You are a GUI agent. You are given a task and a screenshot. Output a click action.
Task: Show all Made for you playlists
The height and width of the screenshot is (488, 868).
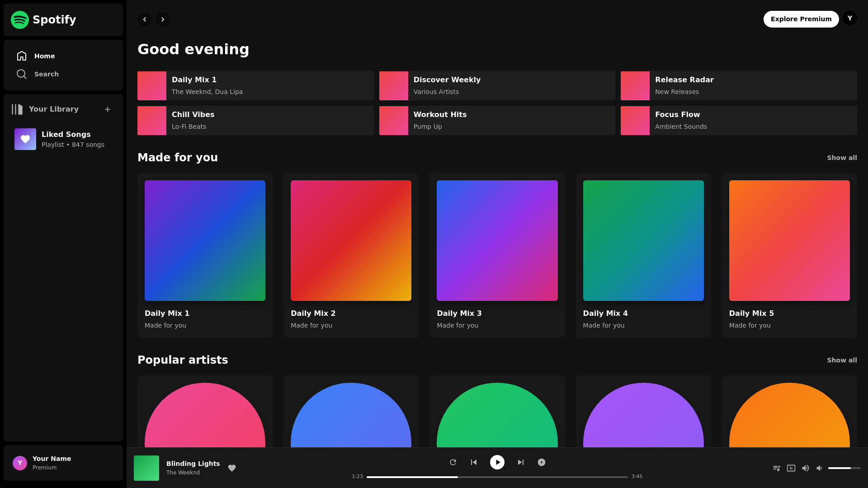point(842,158)
